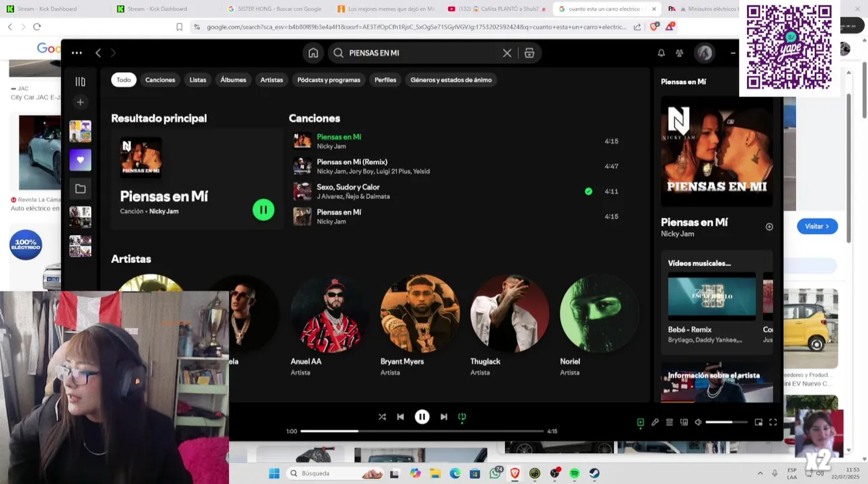
Task: Add Piensas en Mí to library
Action: [769, 227]
